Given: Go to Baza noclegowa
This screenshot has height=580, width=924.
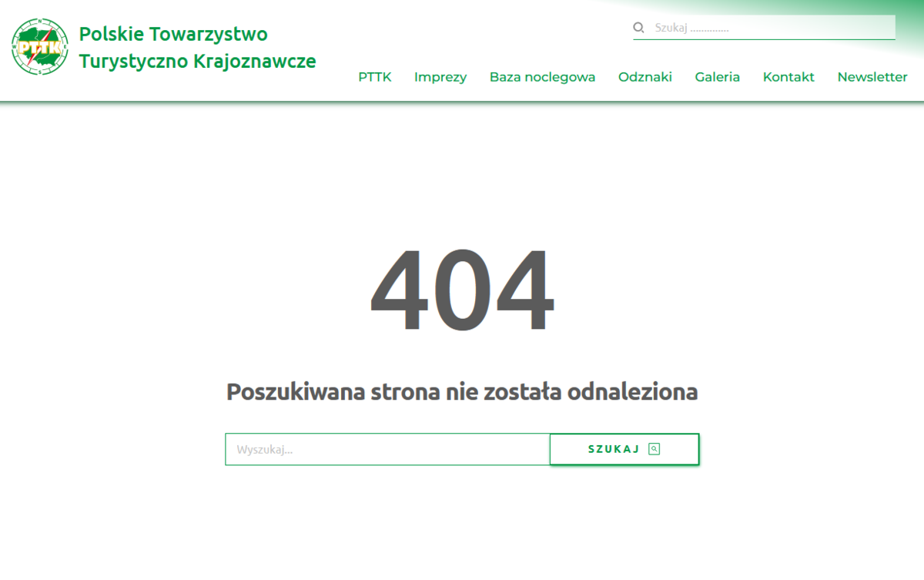Looking at the screenshot, I should pyautogui.click(x=542, y=77).
